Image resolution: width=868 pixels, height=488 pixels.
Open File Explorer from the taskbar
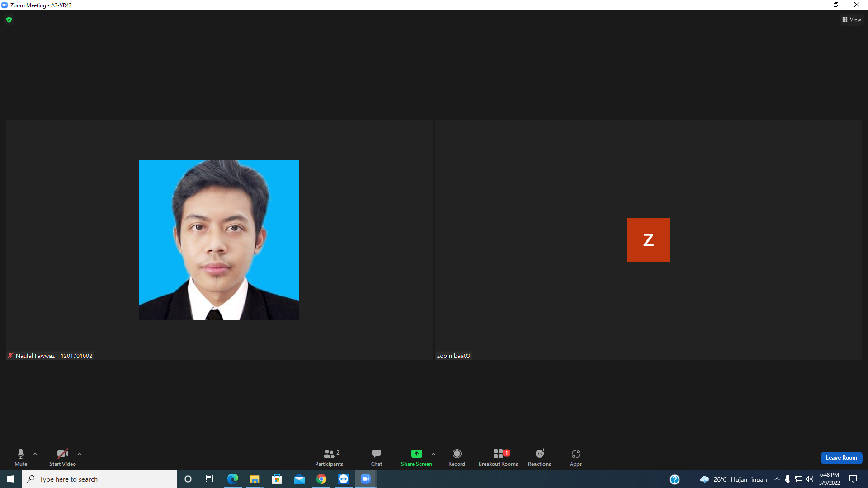(255, 479)
